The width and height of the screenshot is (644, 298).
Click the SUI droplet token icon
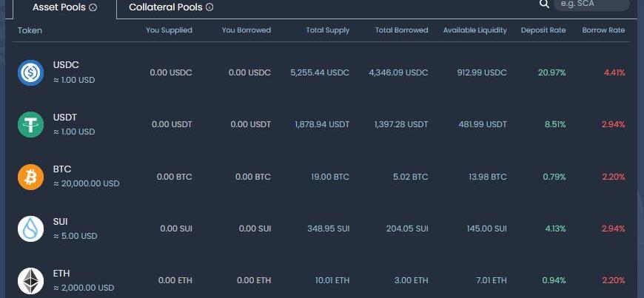pyautogui.click(x=31, y=228)
